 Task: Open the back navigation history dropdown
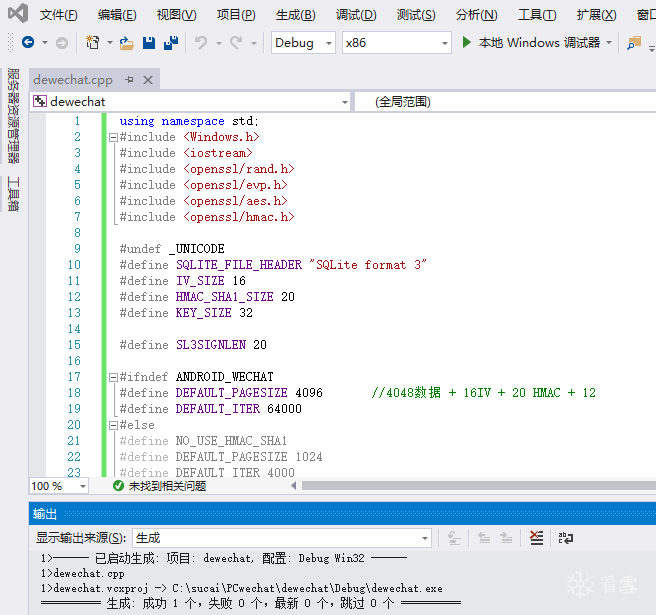(x=44, y=42)
